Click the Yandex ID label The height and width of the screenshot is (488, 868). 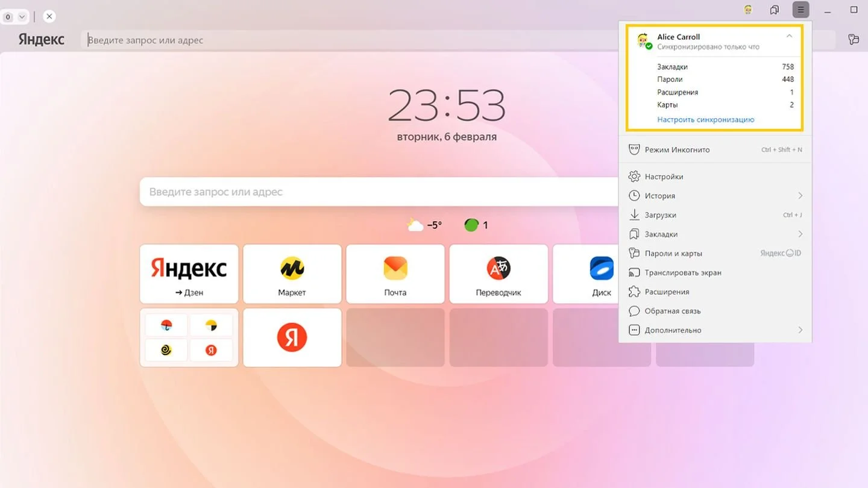click(x=781, y=254)
